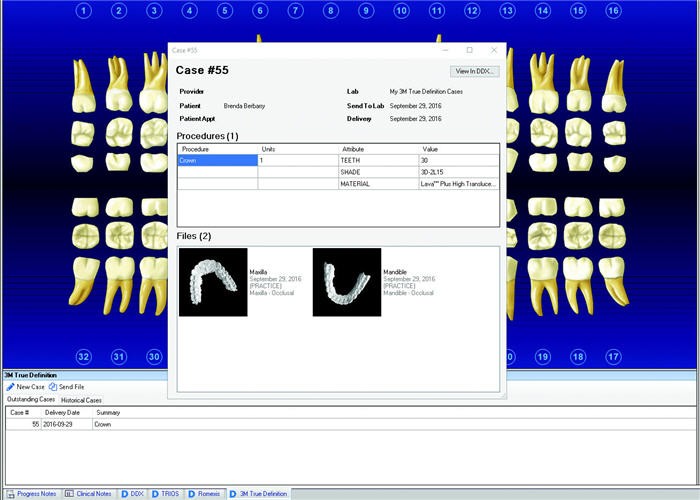Select tooth number 1 circle
Image resolution: width=700 pixels, height=500 pixels.
click(x=83, y=10)
